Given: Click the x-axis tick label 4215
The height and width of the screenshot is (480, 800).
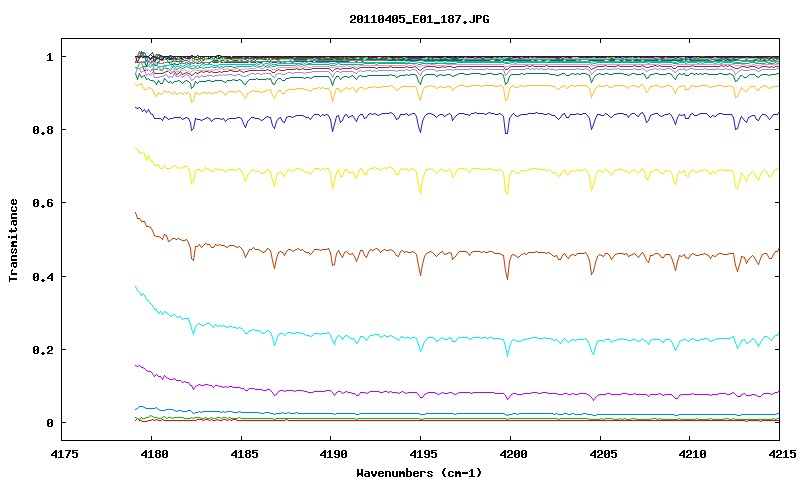Looking at the screenshot, I should tap(781, 453).
